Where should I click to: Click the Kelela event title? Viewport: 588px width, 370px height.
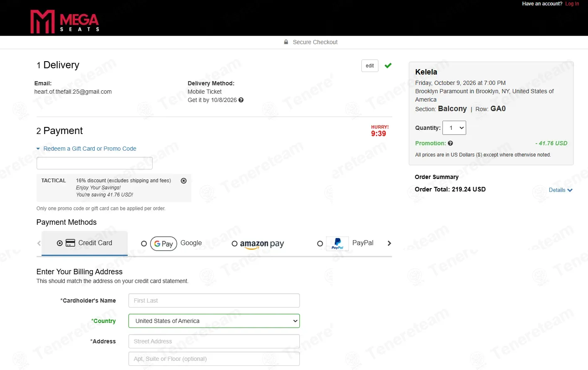(x=426, y=72)
